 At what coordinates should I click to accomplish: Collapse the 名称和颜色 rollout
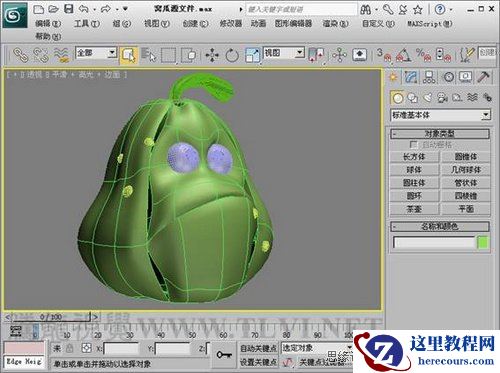[440, 227]
